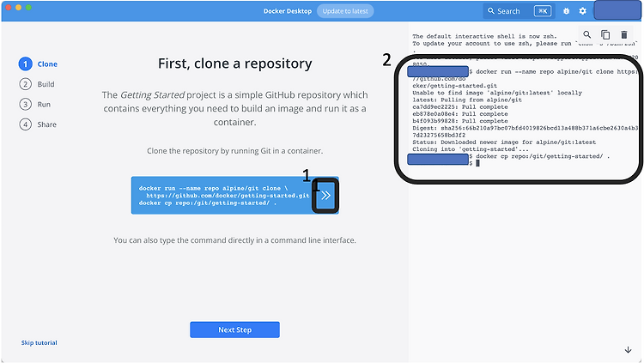Open the Search field in the title bar
The width and height of the screenshot is (644, 363).
coord(519,11)
